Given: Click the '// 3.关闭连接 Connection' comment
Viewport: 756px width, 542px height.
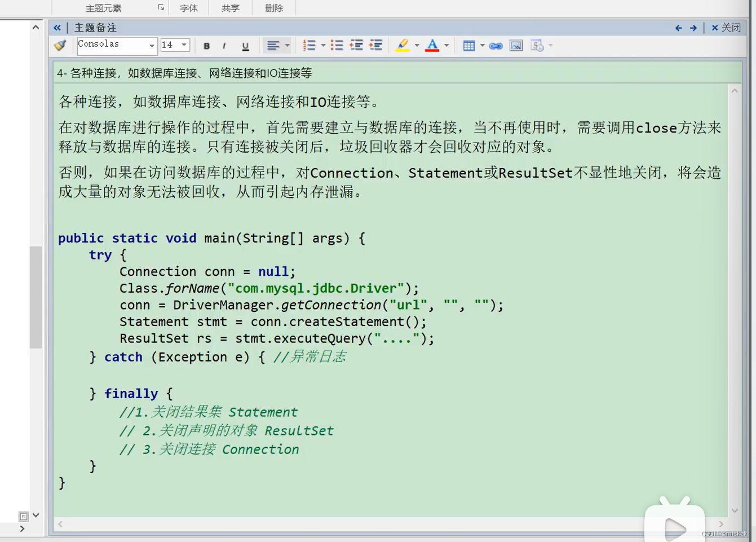Looking at the screenshot, I should (209, 450).
